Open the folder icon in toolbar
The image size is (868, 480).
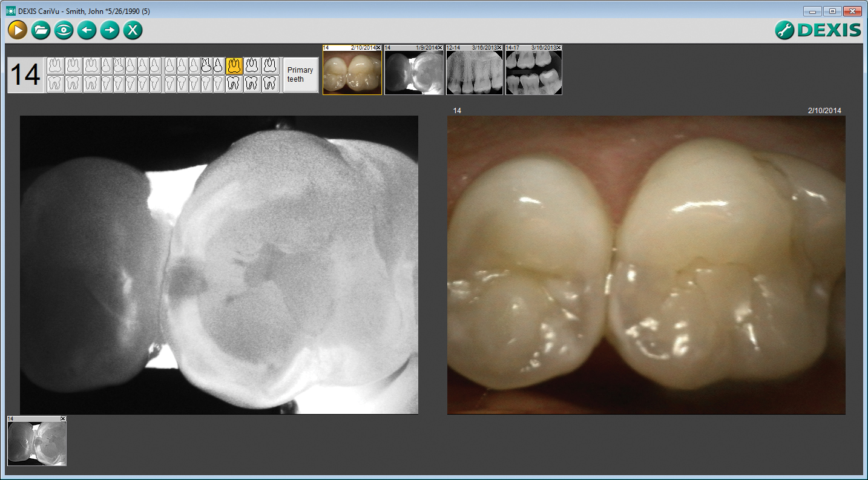(41, 30)
